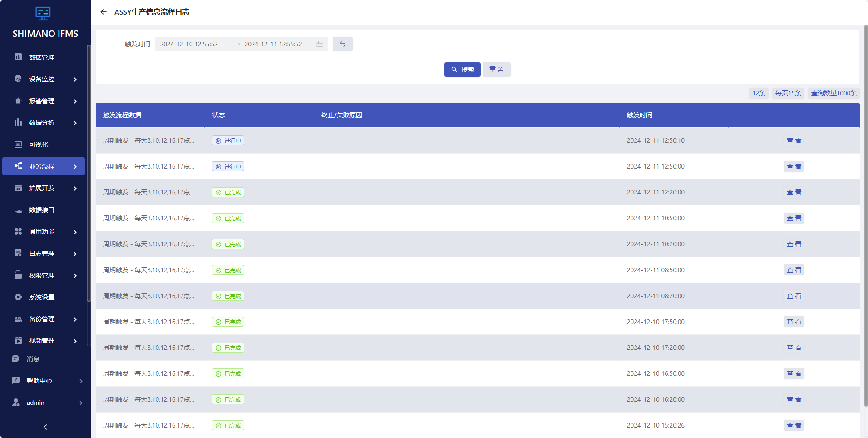The width and height of the screenshot is (868, 438).
Task: Click the swap filter toggle button
Action: (343, 44)
